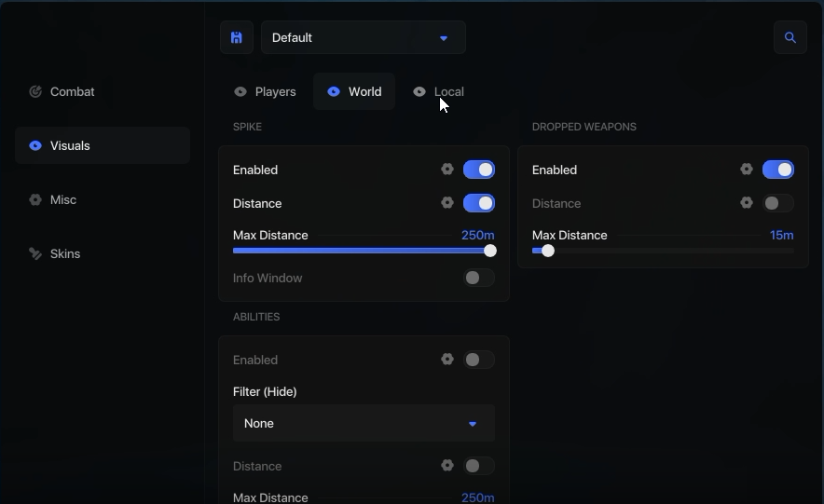
Task: Open gear settings for Spike Enabled
Action: pos(447,169)
